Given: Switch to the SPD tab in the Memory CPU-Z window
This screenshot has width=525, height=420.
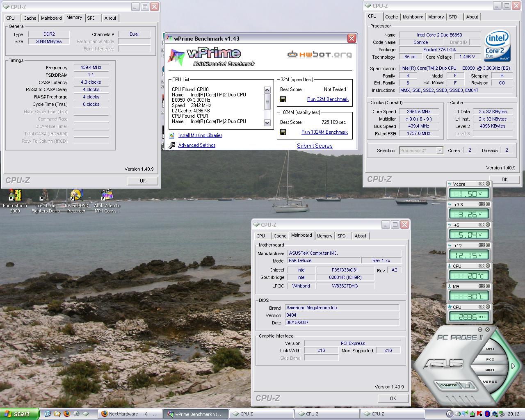Looking at the screenshot, I should 91,18.
